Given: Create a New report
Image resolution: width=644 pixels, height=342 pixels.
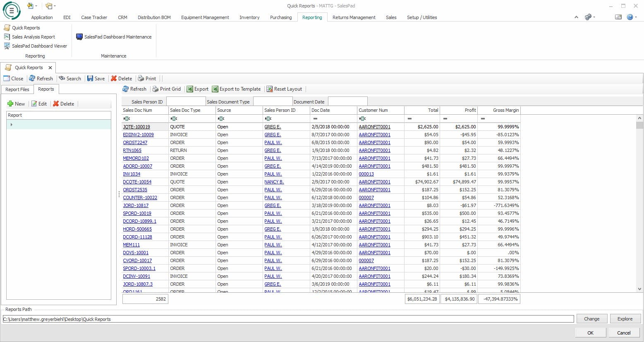Looking at the screenshot, I should click(16, 104).
